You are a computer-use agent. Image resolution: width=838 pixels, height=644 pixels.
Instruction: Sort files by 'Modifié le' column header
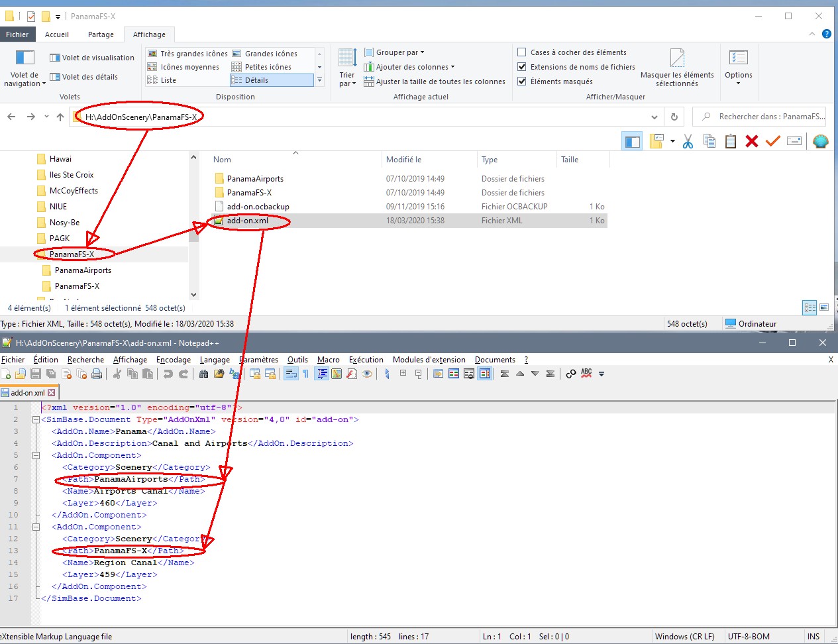(x=403, y=160)
